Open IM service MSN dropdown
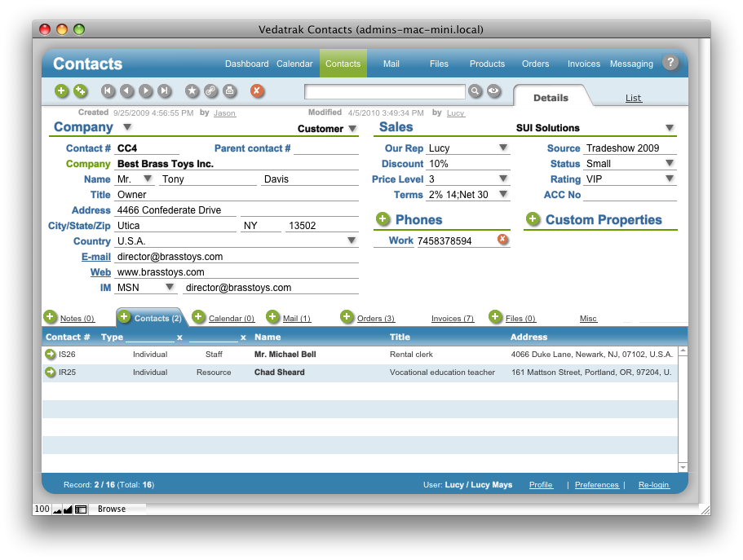 pyautogui.click(x=169, y=287)
